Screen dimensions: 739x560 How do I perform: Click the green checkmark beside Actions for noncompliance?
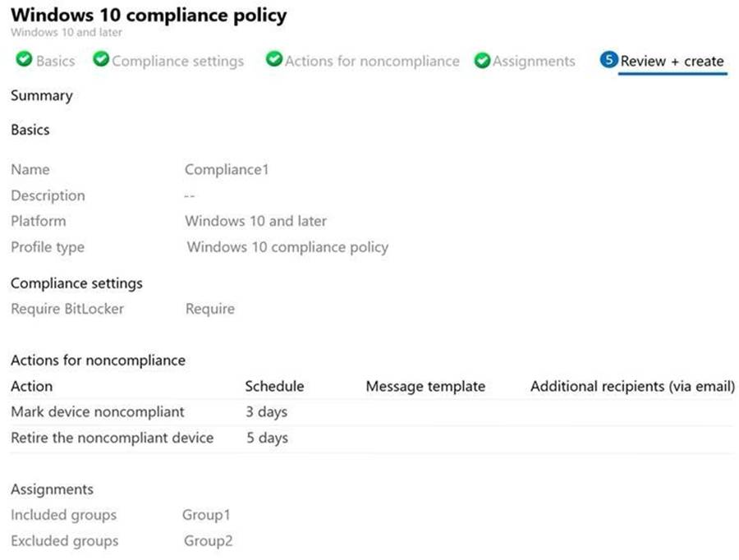pyautogui.click(x=273, y=60)
